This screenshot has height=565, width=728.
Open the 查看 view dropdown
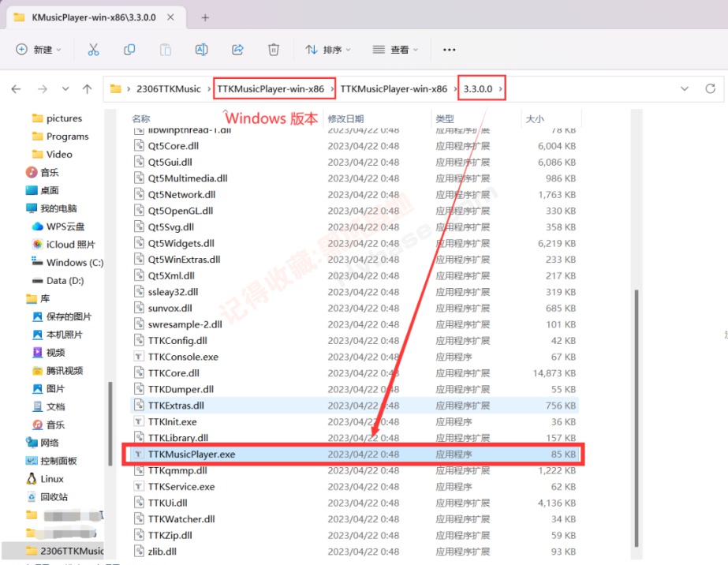click(395, 50)
